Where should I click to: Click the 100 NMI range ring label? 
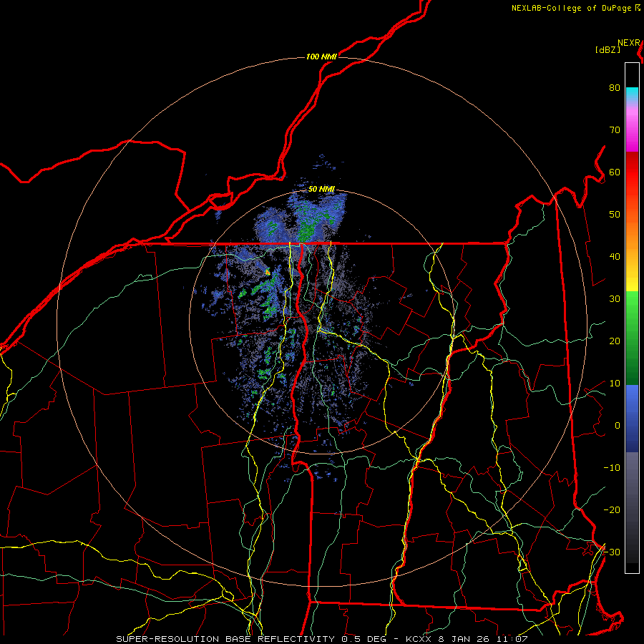(x=321, y=57)
